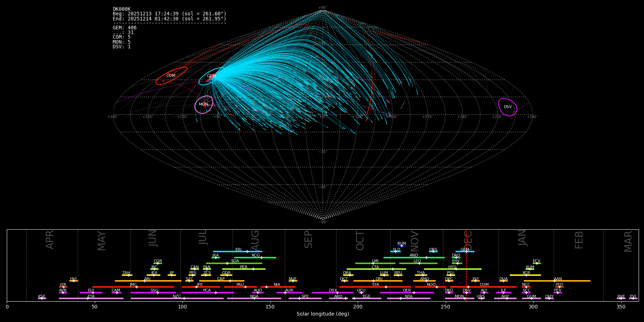Click the '...: 31' sporadic count line
Image resolution: width=644 pixels, height=322 pixels.
[x=123, y=33]
